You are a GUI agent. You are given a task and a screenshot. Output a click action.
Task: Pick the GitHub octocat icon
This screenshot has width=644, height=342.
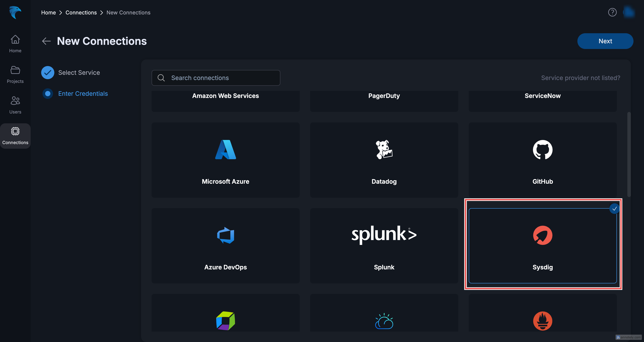point(542,150)
